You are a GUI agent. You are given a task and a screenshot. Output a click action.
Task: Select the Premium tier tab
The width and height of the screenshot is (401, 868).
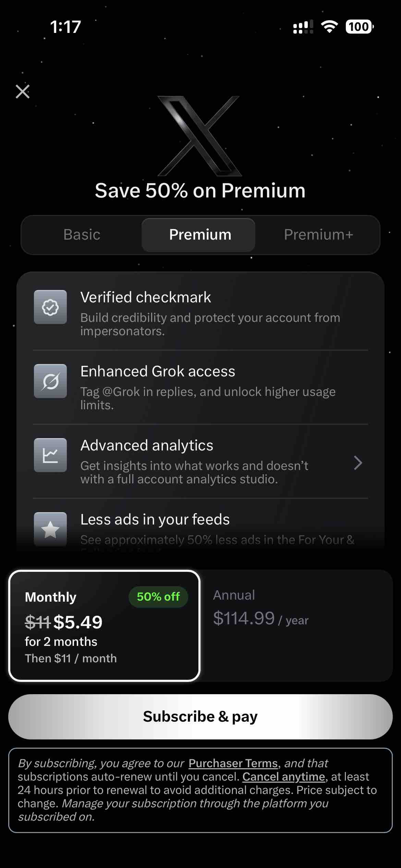200,235
